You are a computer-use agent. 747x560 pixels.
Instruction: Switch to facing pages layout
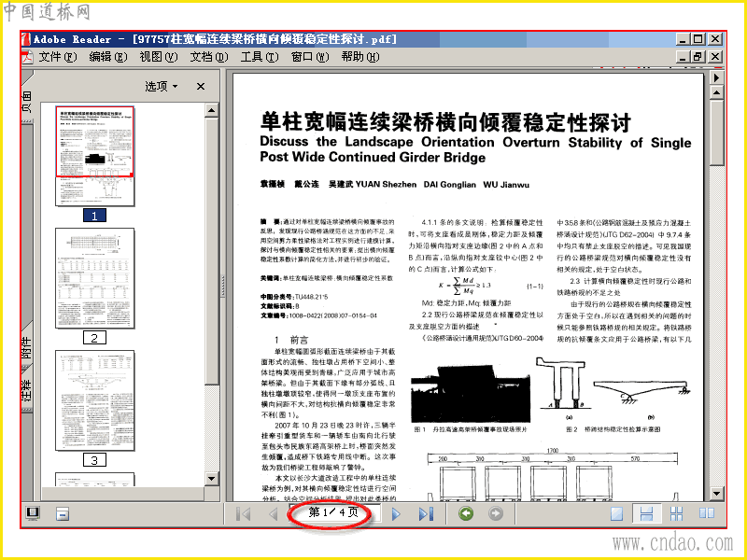pyautogui.click(x=707, y=513)
